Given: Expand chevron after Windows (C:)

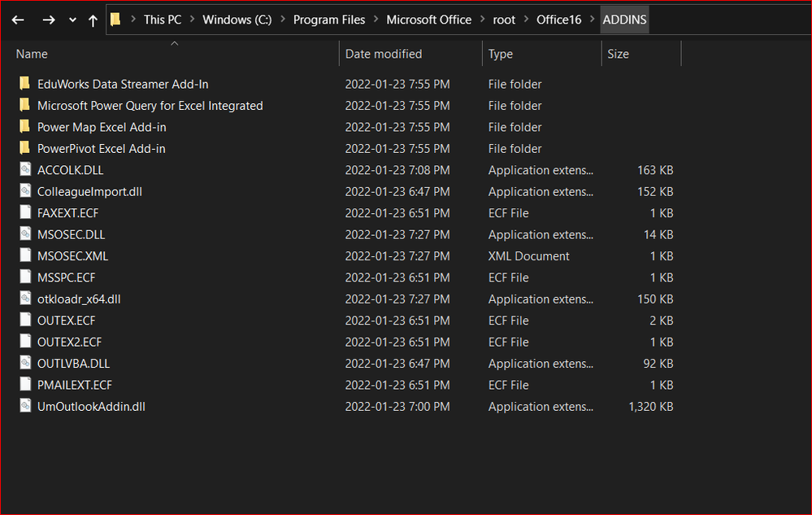Looking at the screenshot, I should point(283,20).
